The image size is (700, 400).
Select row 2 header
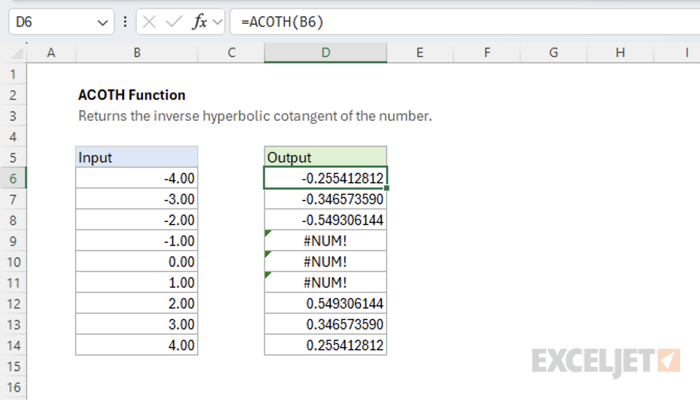(13, 95)
